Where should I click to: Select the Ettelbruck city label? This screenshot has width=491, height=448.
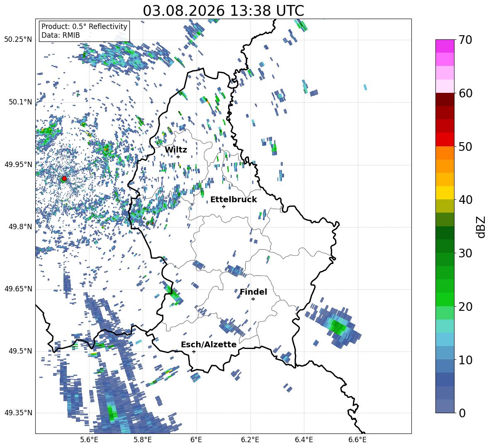pos(233,200)
